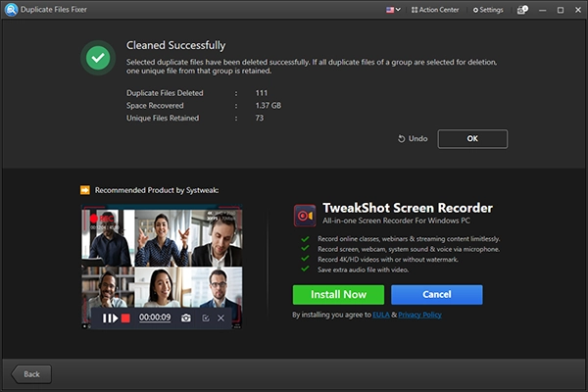This screenshot has width=588, height=392.
Task: Click the red stop recording icon
Action: click(x=125, y=318)
